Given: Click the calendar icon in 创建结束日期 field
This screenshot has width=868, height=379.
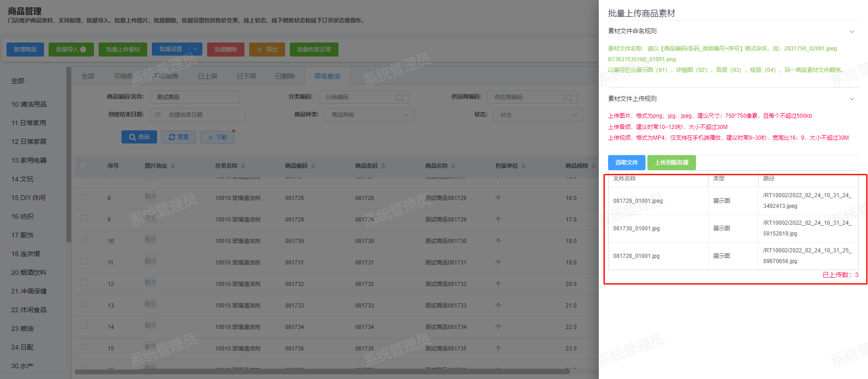Looking at the screenshot, I should 158,115.
